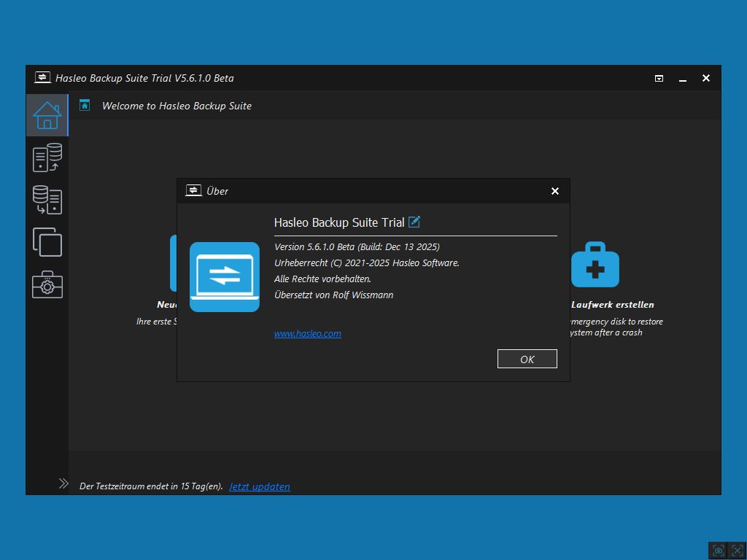Click the edit pencil icon beside product name
The image size is (747, 560).
[x=414, y=222]
